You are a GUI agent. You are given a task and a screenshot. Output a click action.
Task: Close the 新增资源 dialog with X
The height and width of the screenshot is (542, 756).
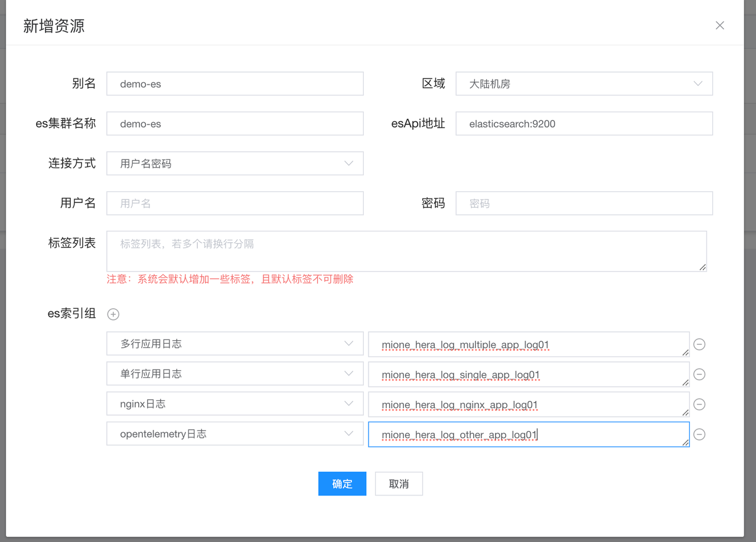tap(719, 25)
